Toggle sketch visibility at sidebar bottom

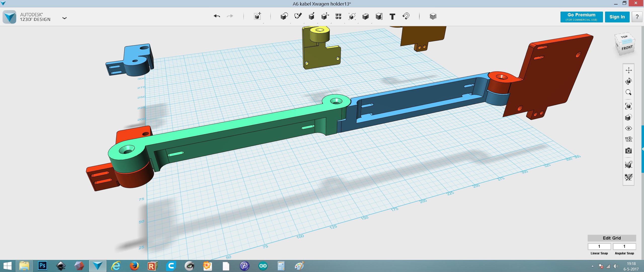pos(628,177)
